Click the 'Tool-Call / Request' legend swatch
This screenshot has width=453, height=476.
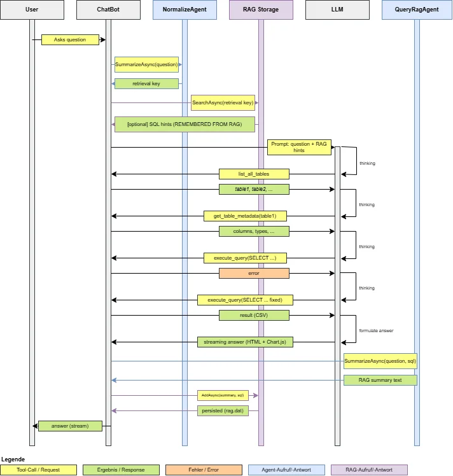38,470
